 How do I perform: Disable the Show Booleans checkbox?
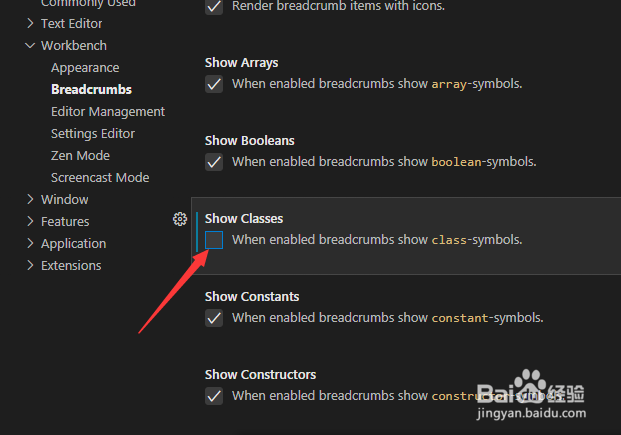(214, 162)
